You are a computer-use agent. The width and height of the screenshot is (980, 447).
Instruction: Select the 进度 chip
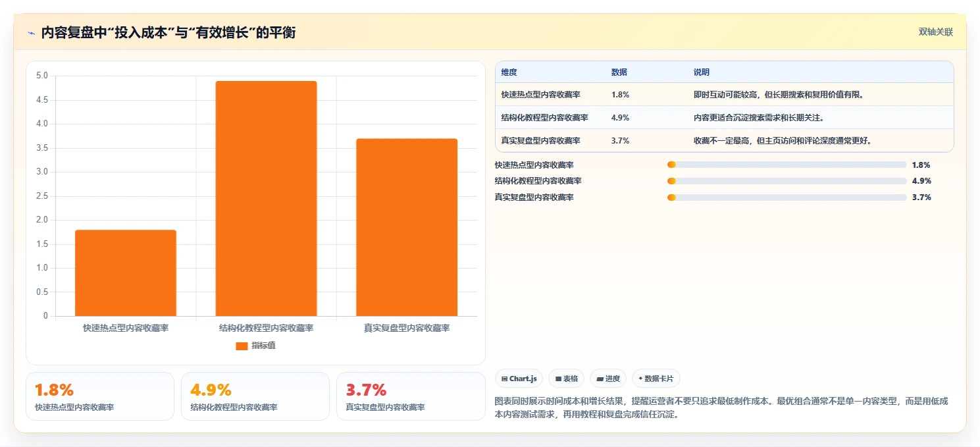[x=608, y=379]
